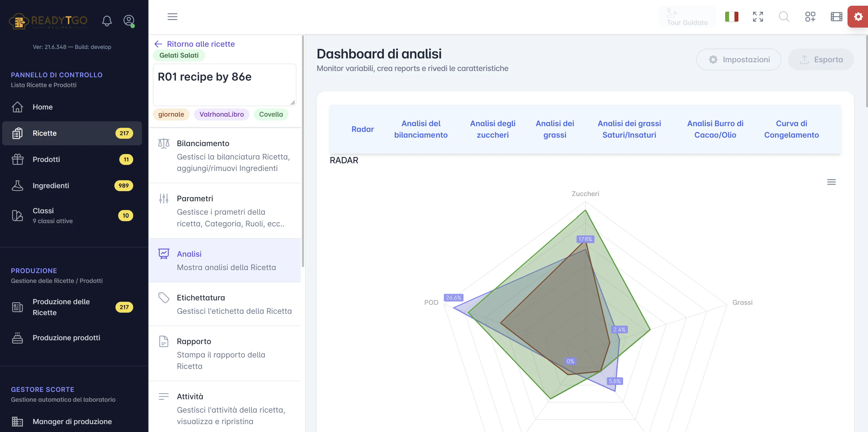Open the apps grid-plus icon
868x432 pixels.
pos(810,16)
